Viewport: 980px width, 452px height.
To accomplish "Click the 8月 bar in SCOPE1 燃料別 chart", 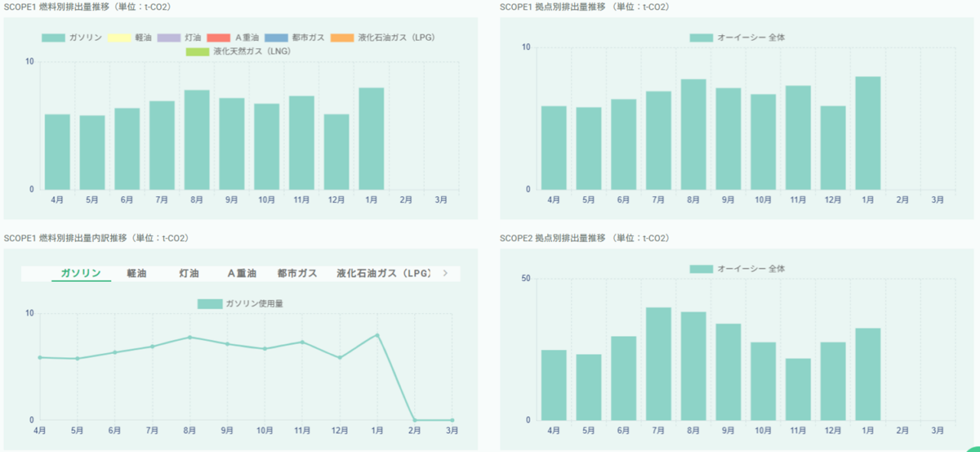I will point(197,140).
